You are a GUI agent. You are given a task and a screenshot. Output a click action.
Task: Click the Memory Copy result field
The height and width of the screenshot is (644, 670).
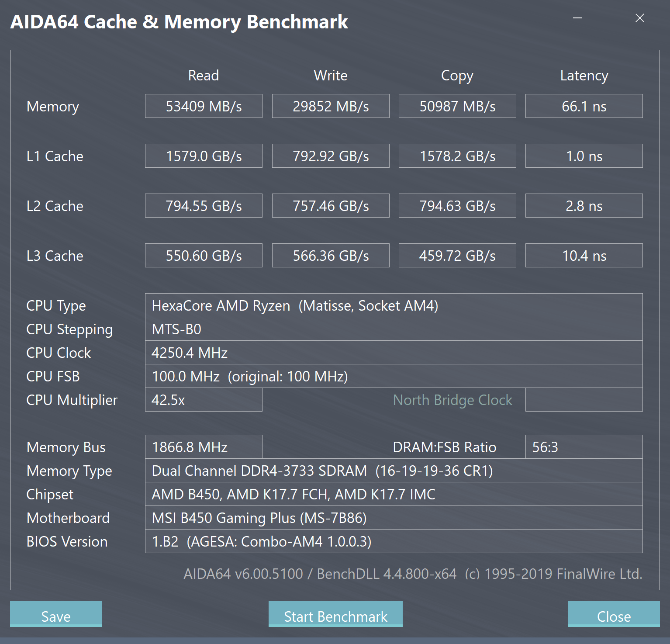tap(457, 106)
